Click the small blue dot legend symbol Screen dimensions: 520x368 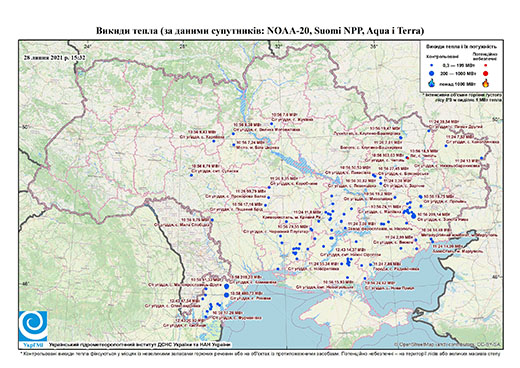[x=432, y=65]
